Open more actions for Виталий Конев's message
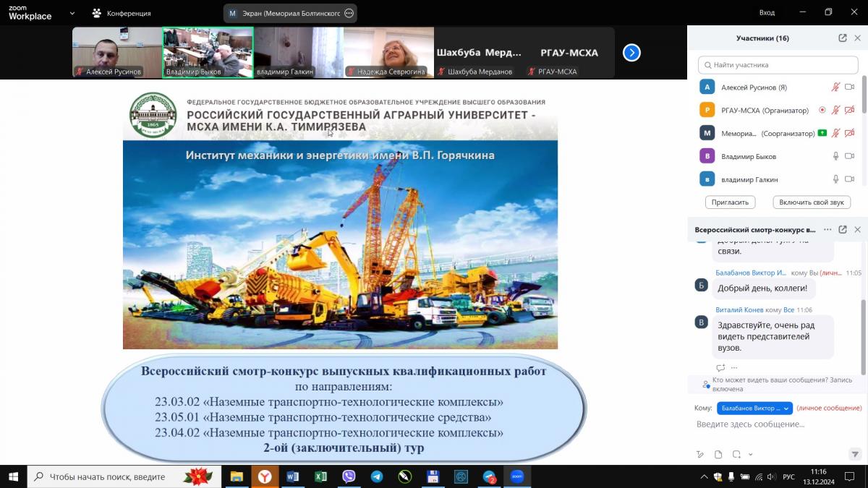Viewport: 868px width, 488px height. (x=735, y=368)
